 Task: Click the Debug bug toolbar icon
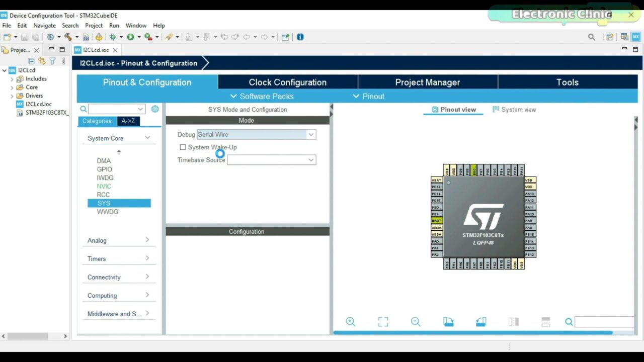pos(113,37)
